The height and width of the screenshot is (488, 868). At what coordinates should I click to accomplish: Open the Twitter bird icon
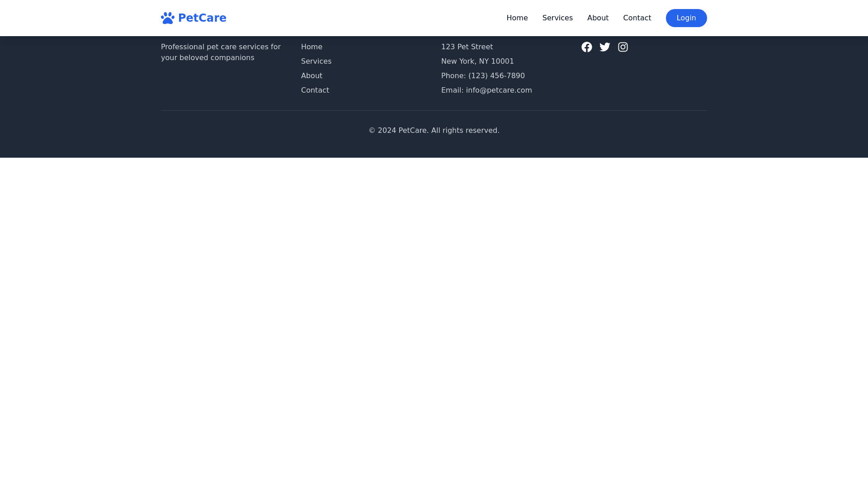604,47
